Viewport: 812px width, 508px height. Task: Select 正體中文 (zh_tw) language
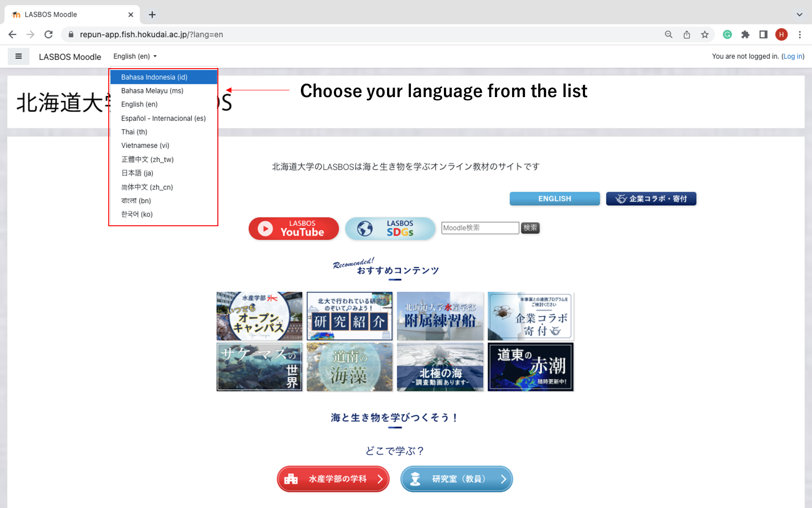(x=164, y=159)
